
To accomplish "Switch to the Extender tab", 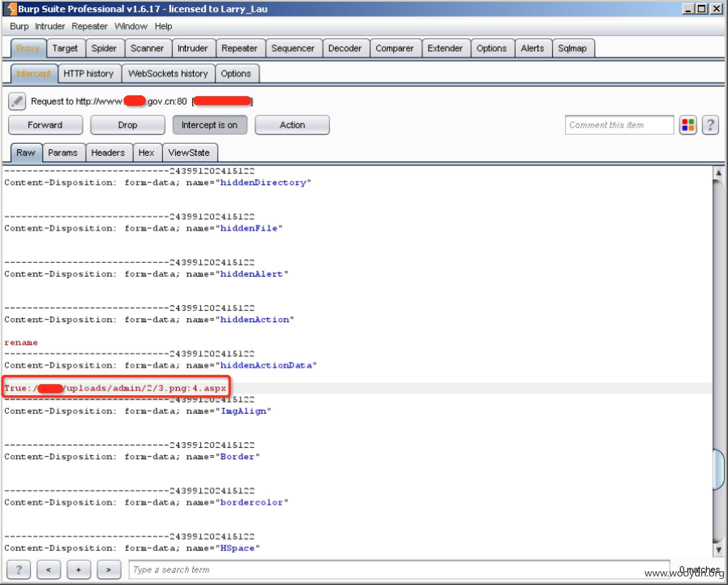I will 445,48.
